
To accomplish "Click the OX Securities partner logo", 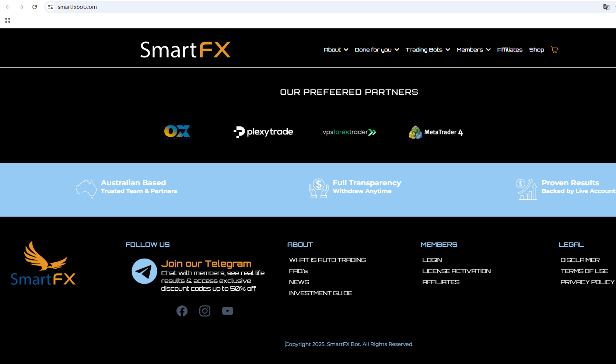I will pyautogui.click(x=177, y=132).
